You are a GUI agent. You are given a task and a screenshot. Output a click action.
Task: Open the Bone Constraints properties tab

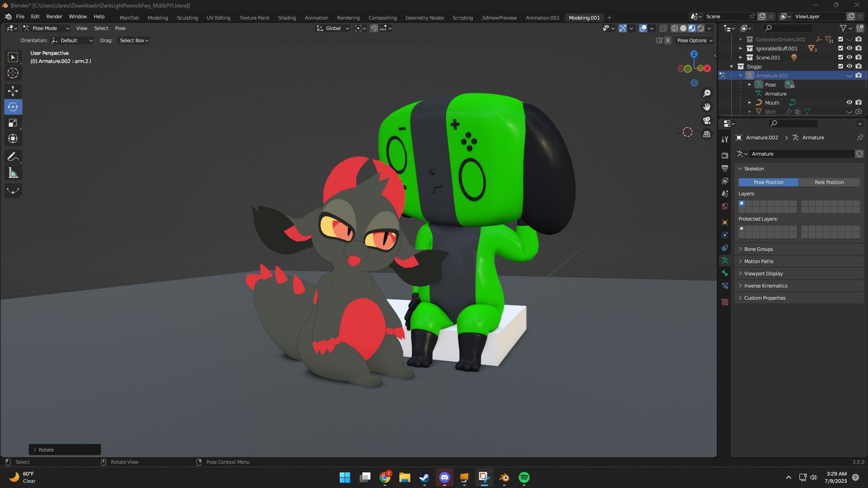[725, 286]
